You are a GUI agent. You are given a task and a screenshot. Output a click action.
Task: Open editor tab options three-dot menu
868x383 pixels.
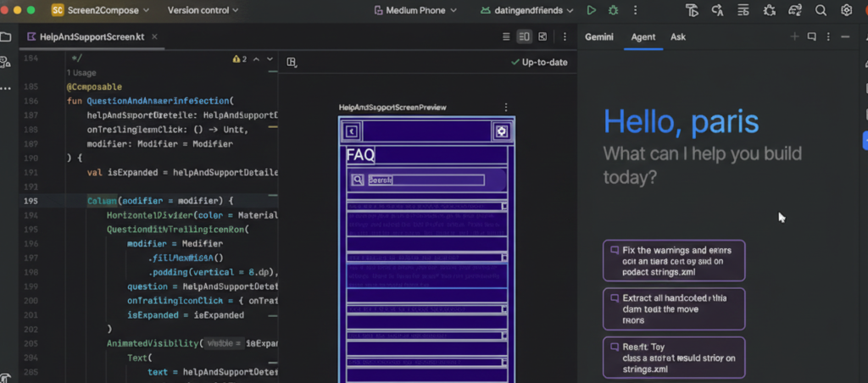(565, 37)
